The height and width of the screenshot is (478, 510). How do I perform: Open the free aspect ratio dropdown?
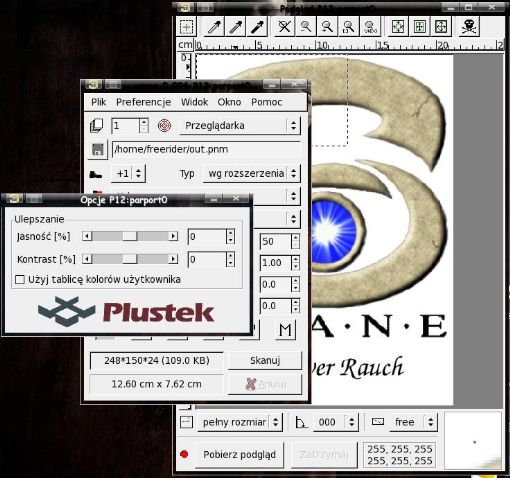[413, 422]
